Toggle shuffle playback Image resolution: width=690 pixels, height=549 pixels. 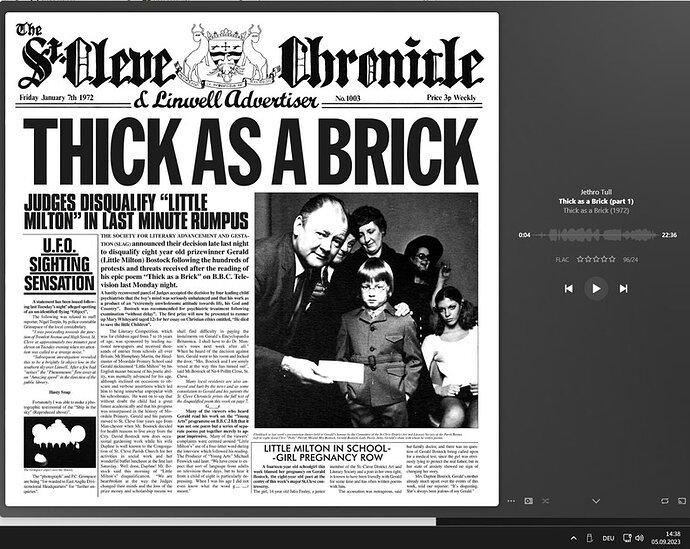546,501
